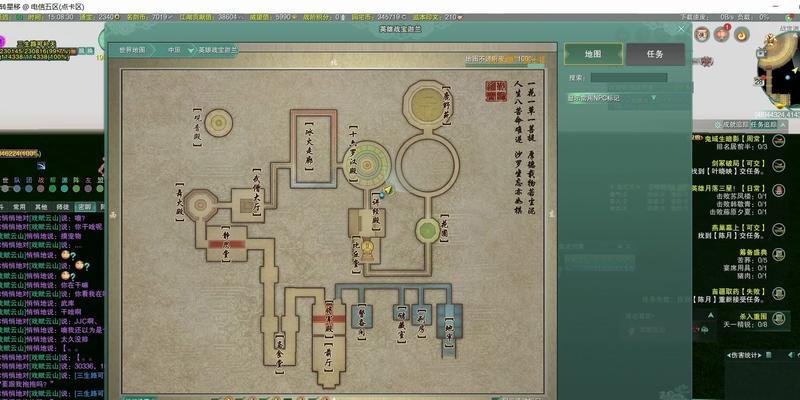The width and height of the screenshot is (800, 400).
Task: Toggle the 帮 channel circle
Action: (53, 188)
